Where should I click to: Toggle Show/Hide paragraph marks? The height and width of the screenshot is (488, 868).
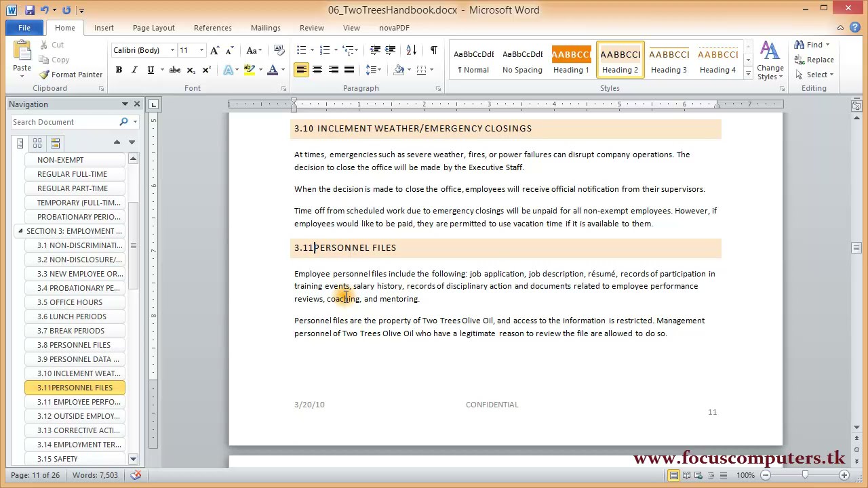point(433,50)
